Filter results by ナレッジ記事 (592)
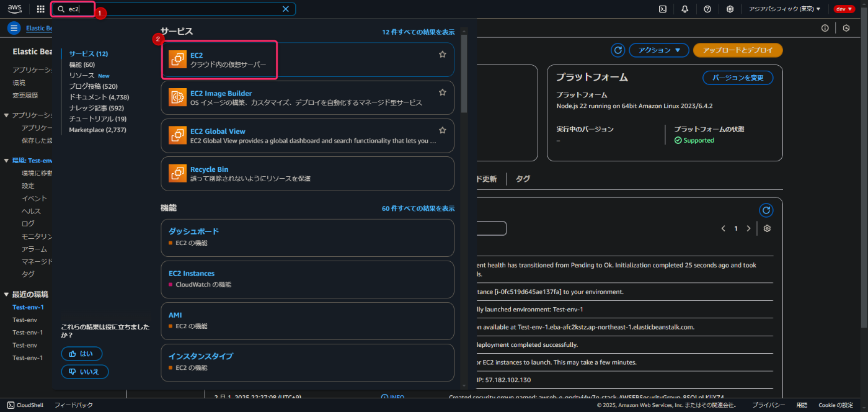868x412 pixels. click(x=96, y=108)
